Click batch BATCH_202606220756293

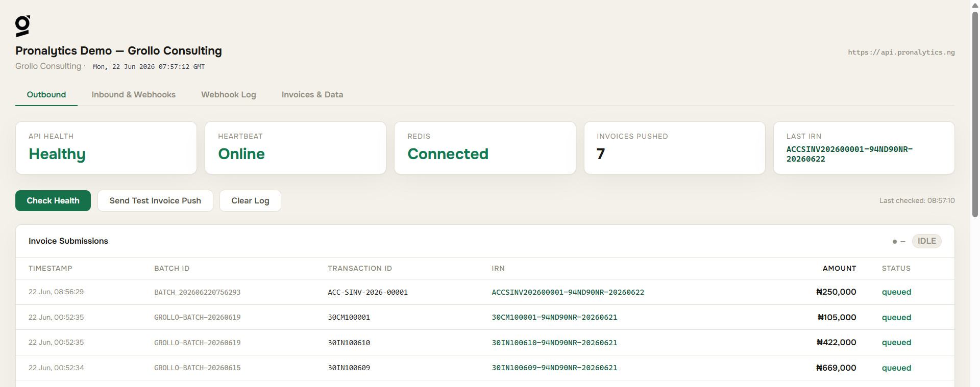coord(198,292)
